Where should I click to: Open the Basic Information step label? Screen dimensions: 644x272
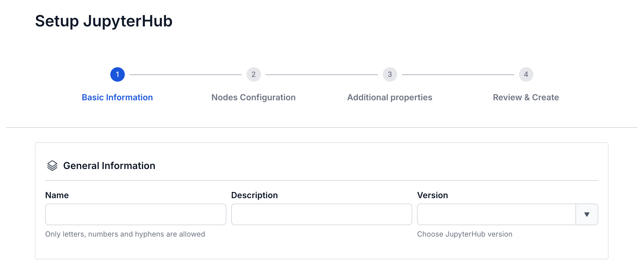tap(117, 97)
